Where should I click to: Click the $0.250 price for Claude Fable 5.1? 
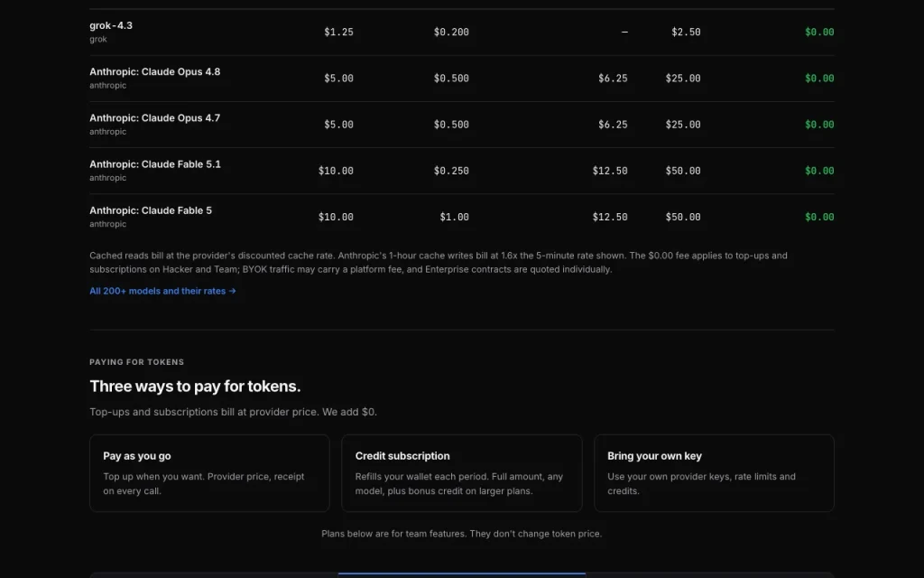tap(451, 171)
